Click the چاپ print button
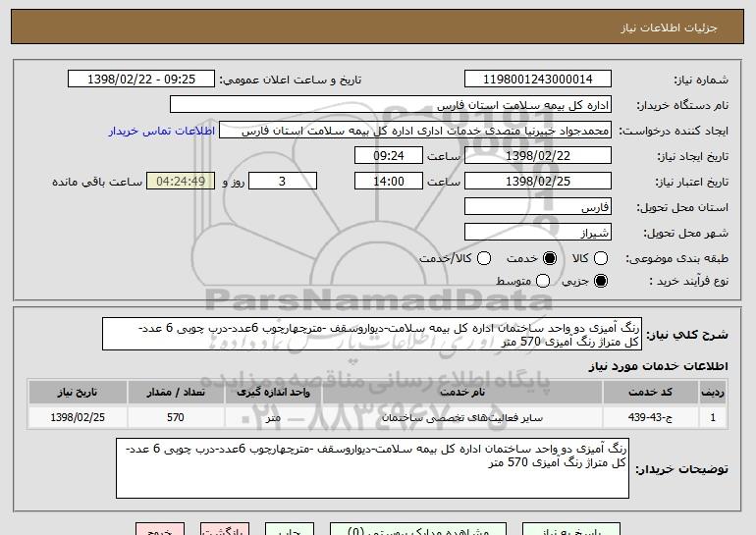The image size is (756, 535). [x=290, y=529]
